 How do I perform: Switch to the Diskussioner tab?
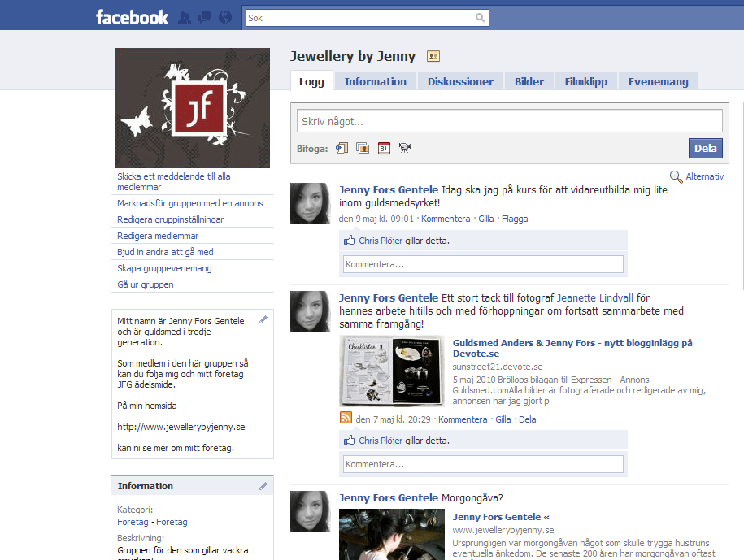(x=460, y=81)
